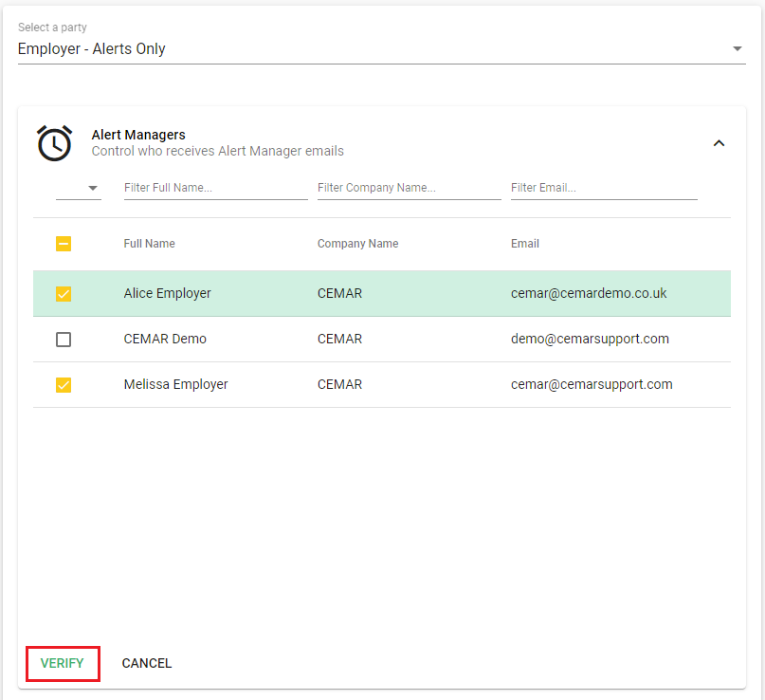Sort by Full Name column header
The image size is (765, 700).
click(x=149, y=244)
